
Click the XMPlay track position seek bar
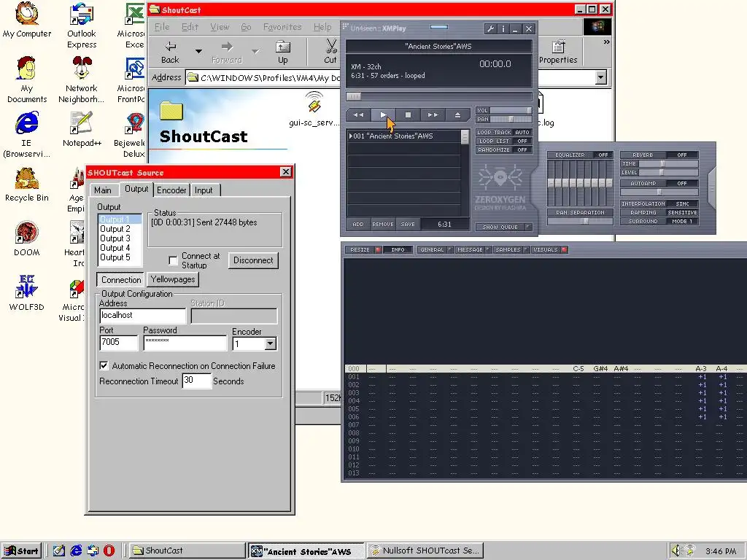click(438, 97)
